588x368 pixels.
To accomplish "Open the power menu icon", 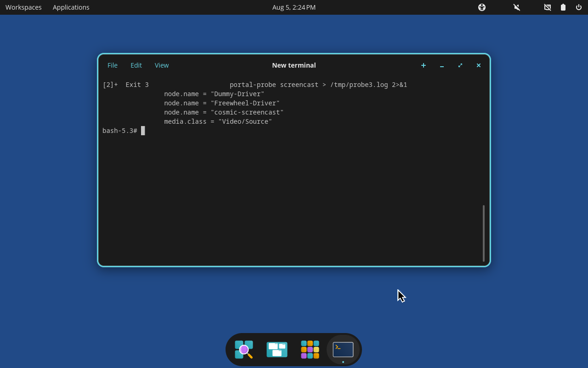I will [x=579, y=7].
